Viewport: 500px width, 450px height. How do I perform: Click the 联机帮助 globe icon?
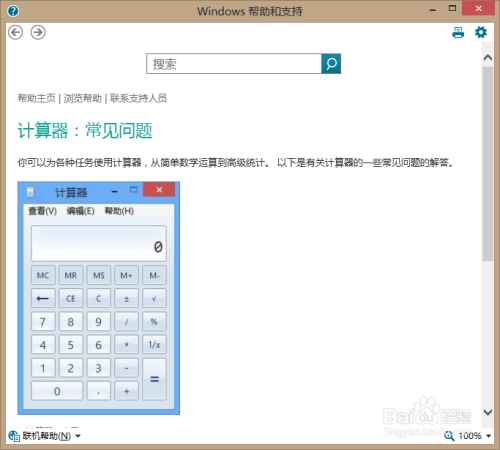point(14,436)
